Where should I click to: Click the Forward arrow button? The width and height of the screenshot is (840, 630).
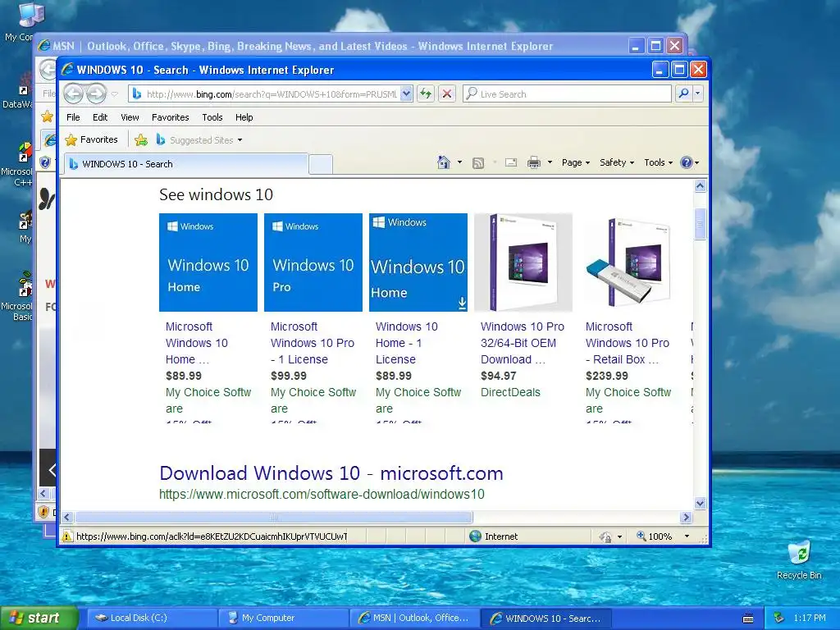pos(97,94)
